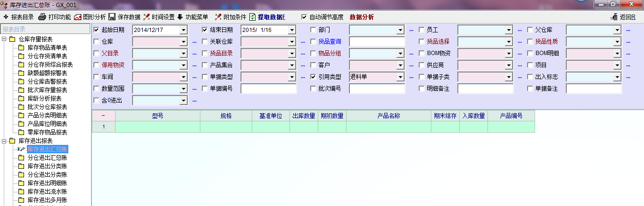Open the 报表目录 toolbar icon

point(6,17)
